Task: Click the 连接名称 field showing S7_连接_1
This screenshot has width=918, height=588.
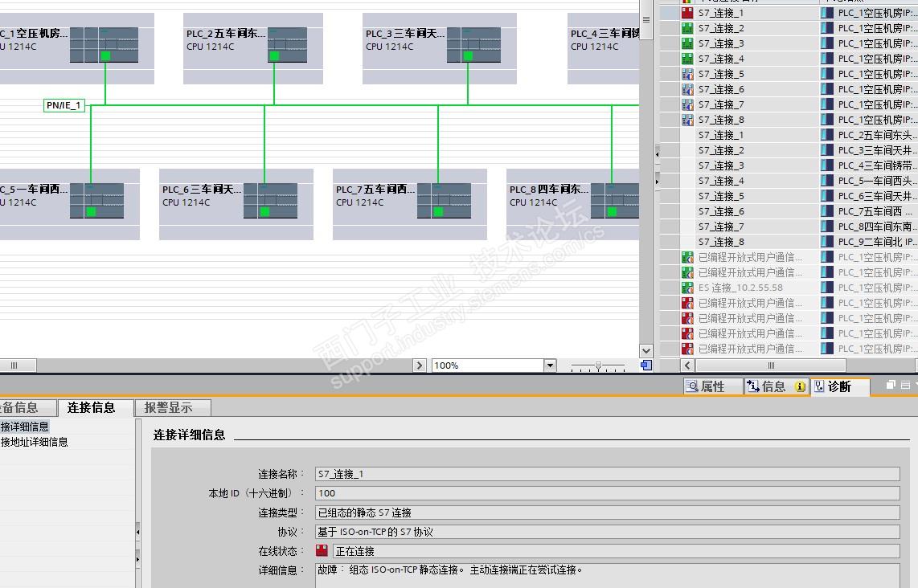Action: [607, 474]
